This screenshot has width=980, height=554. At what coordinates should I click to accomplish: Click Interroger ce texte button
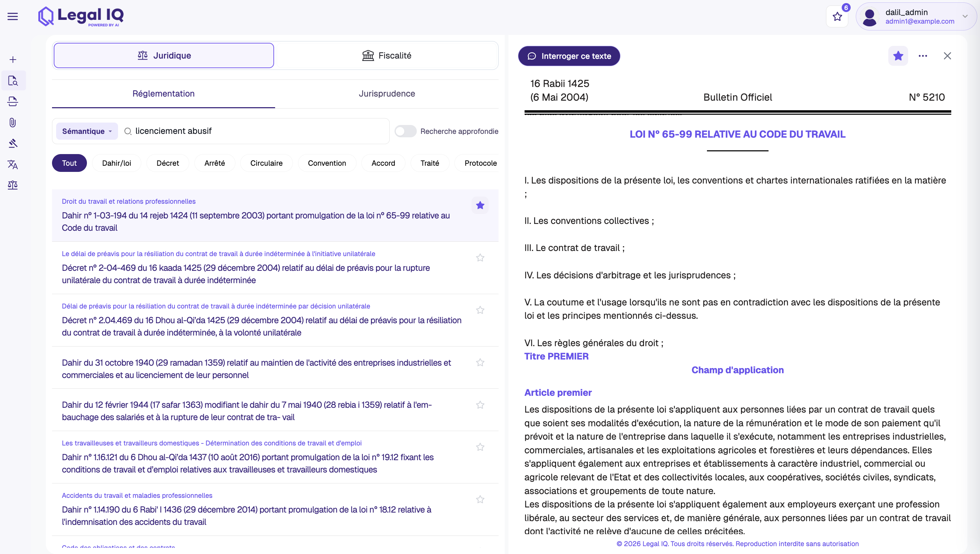coord(569,56)
